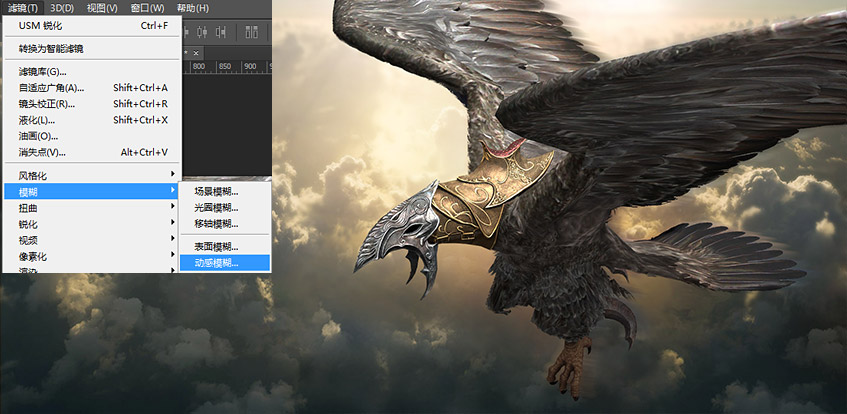Select 表面模糊... in the blur submenu
This screenshot has width=847, height=414.
[225, 247]
